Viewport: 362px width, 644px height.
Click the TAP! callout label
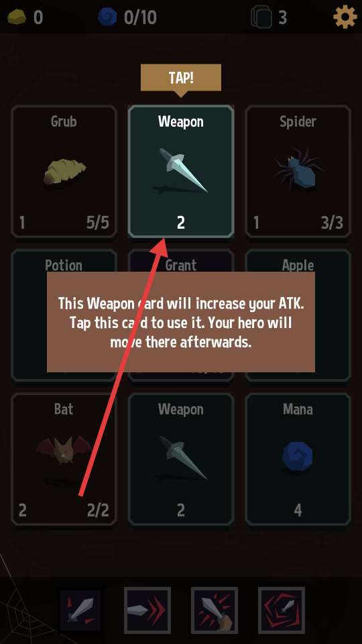point(181,78)
